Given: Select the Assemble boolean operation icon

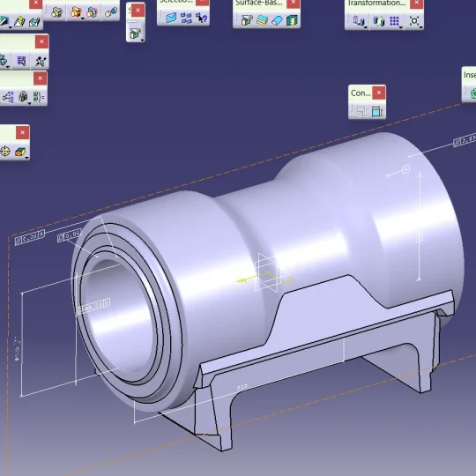Looking at the screenshot, I should click(x=56, y=12).
